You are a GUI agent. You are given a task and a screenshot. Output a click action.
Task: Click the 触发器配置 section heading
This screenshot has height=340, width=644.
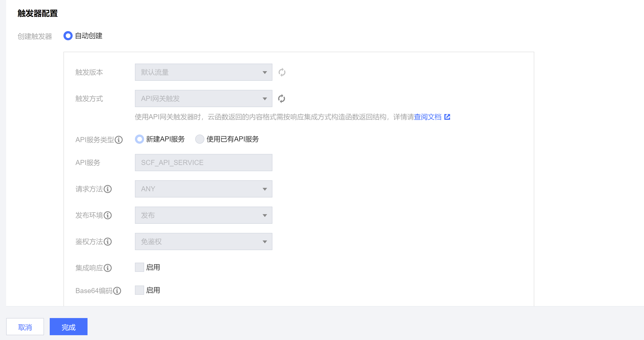pos(38,13)
